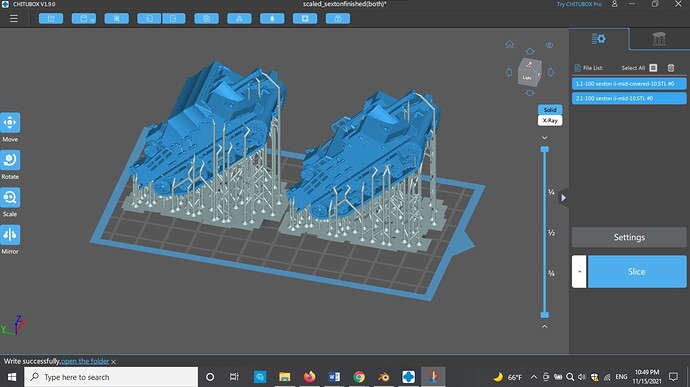Click the home view icon
Image resolution: width=690 pixels, height=387 pixels.
coord(510,44)
